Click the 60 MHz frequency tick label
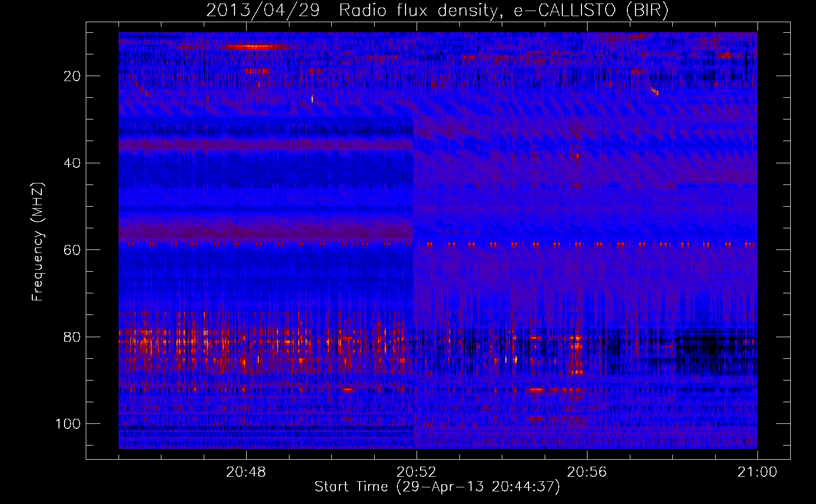The height and width of the screenshot is (504, 816). 73,250
